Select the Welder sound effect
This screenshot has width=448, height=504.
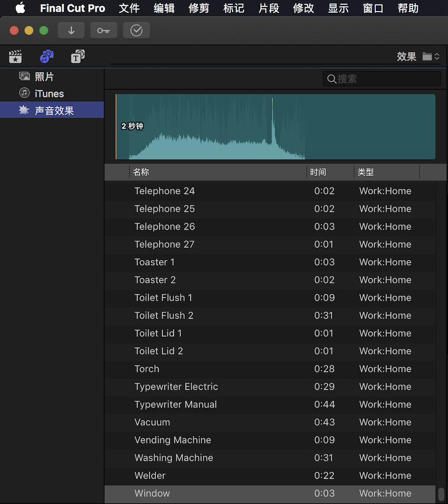click(x=270, y=476)
